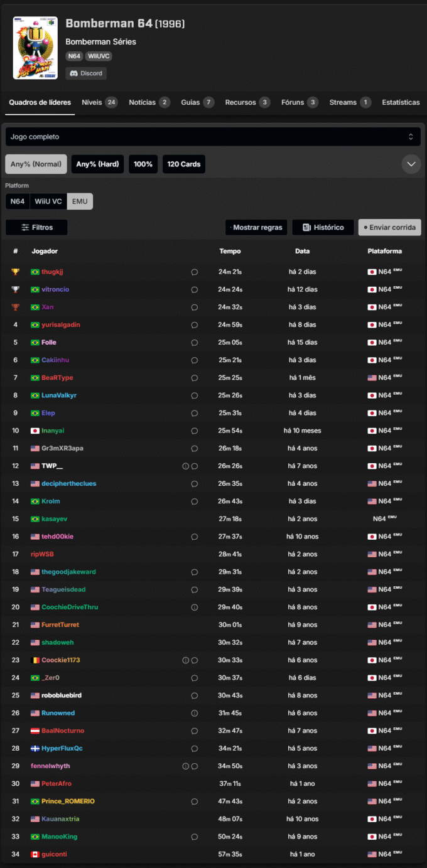Open the Filtros filter menu

pos(36,227)
